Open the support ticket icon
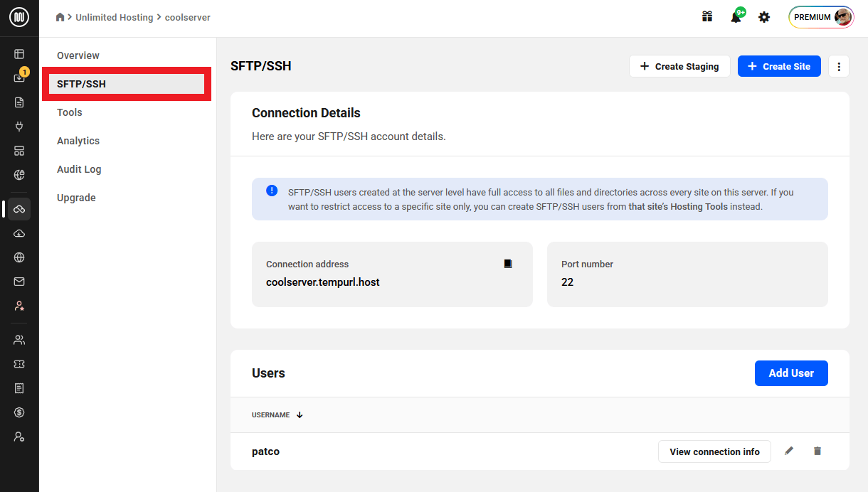 [19, 364]
